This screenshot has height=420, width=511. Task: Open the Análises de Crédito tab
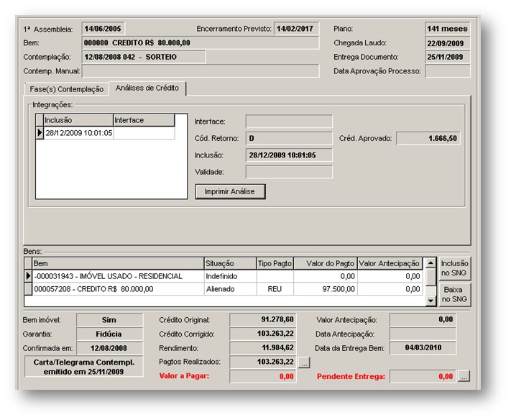tap(147, 88)
